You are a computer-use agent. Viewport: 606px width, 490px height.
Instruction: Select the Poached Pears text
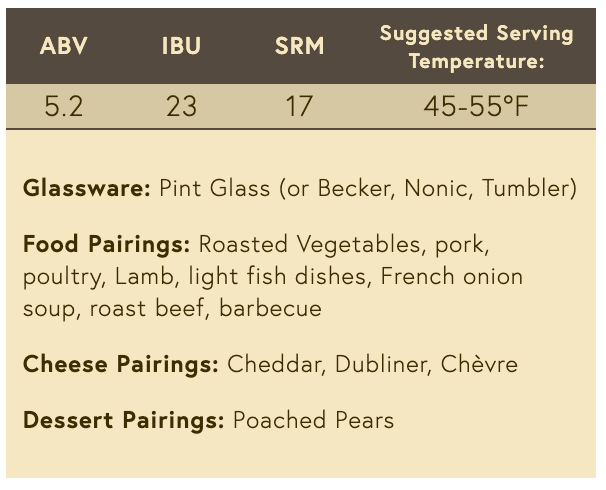click(313, 420)
